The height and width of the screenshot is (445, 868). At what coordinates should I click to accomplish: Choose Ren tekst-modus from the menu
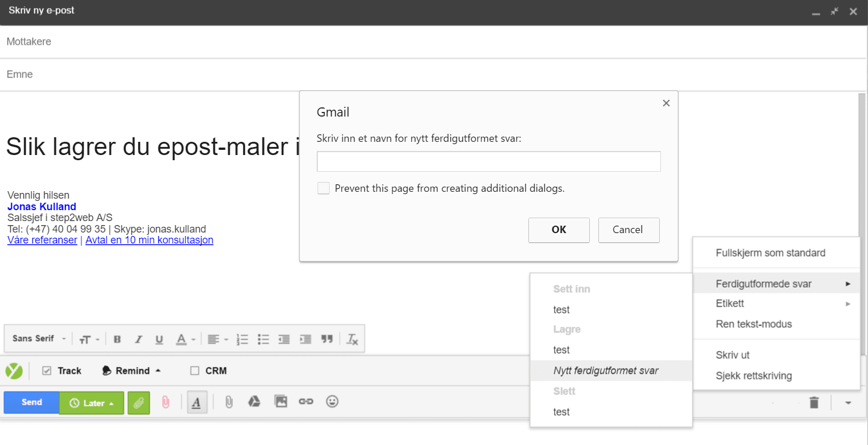(x=776, y=324)
